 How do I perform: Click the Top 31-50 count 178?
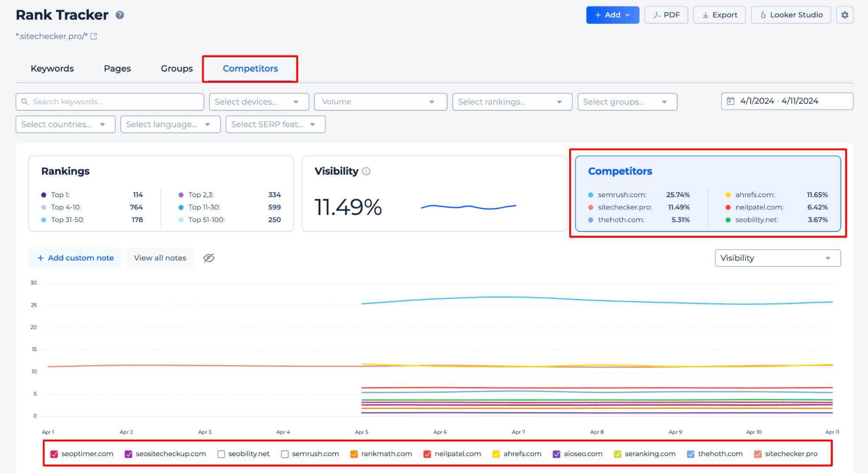pos(137,220)
